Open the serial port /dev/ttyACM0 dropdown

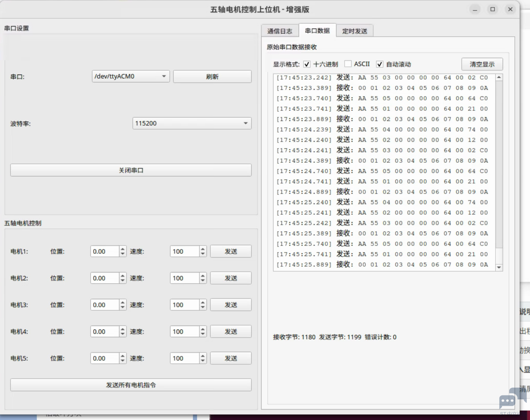[x=130, y=77]
